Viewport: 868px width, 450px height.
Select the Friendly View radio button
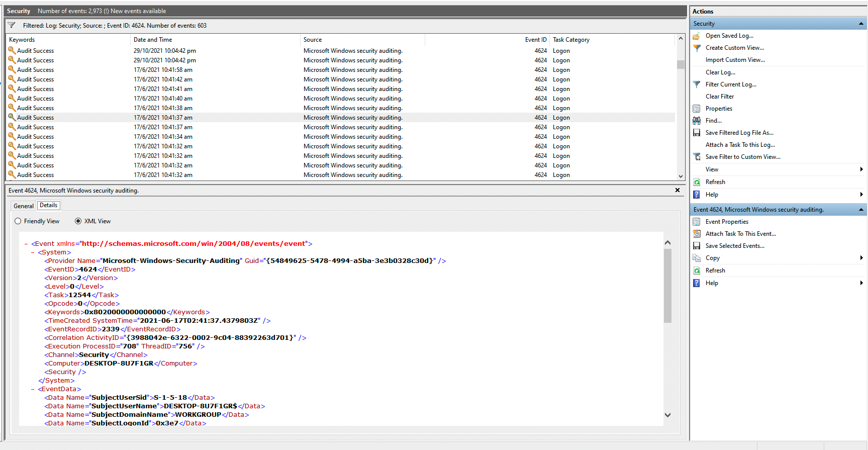click(x=18, y=221)
